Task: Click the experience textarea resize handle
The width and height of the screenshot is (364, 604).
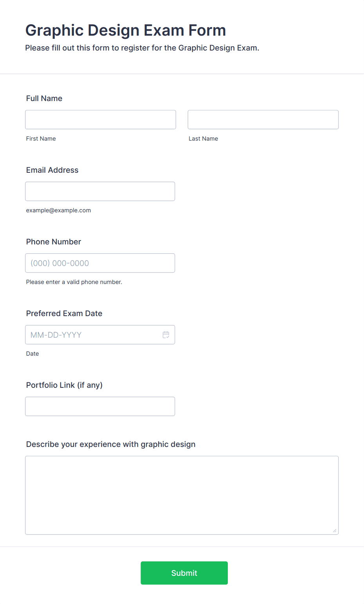Action: click(x=335, y=531)
